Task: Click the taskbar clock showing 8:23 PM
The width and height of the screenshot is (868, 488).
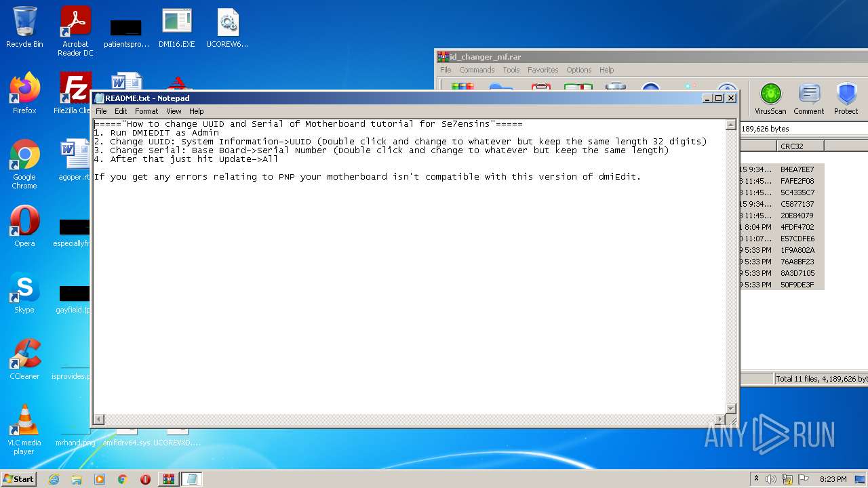Action: coord(833,479)
